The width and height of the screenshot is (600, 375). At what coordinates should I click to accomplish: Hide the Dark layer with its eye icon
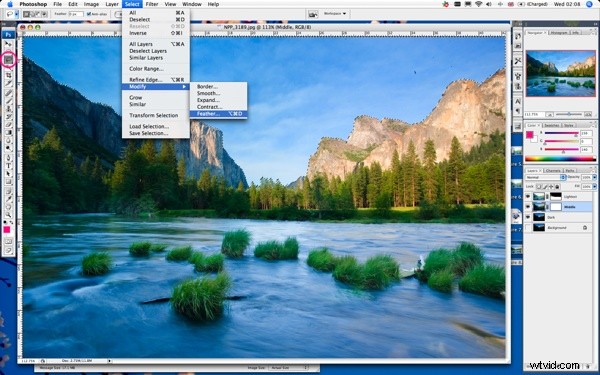pyautogui.click(x=528, y=217)
